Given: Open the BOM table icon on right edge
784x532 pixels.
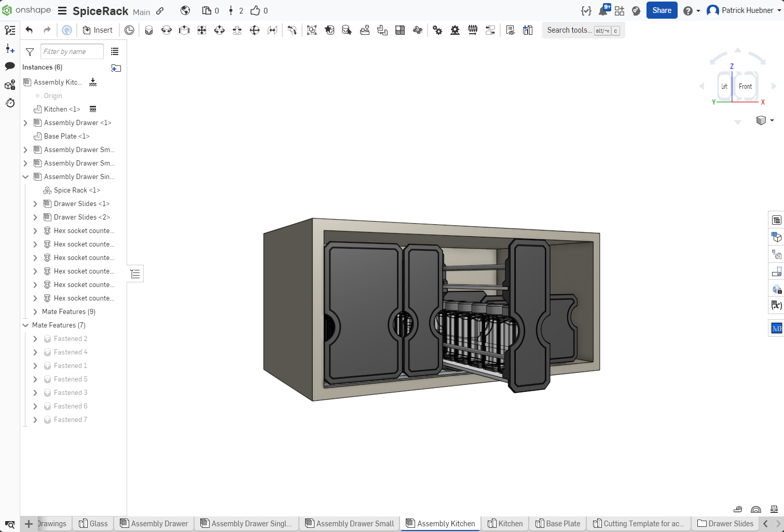Looking at the screenshot, I should 777,220.
